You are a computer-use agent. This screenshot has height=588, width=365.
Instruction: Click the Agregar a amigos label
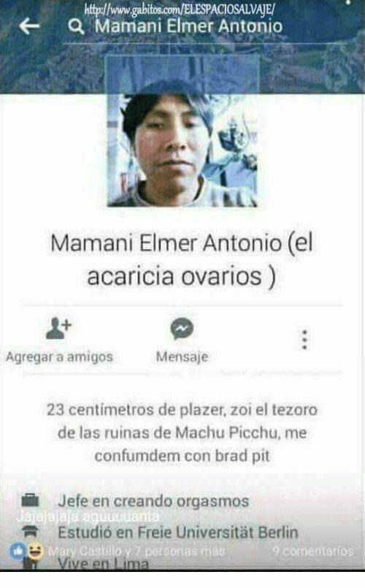59,356
